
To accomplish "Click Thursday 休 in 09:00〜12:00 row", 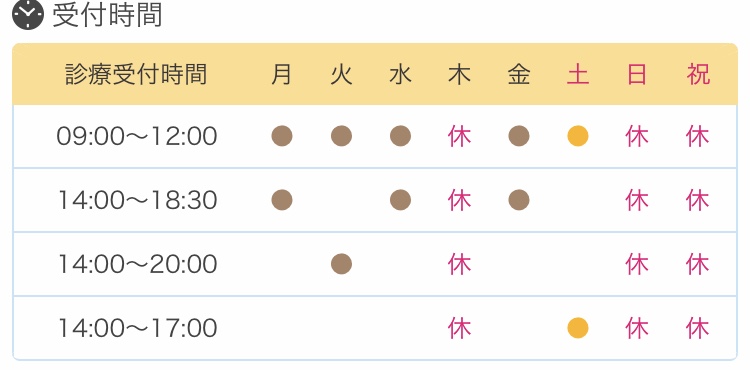I will point(460,137).
